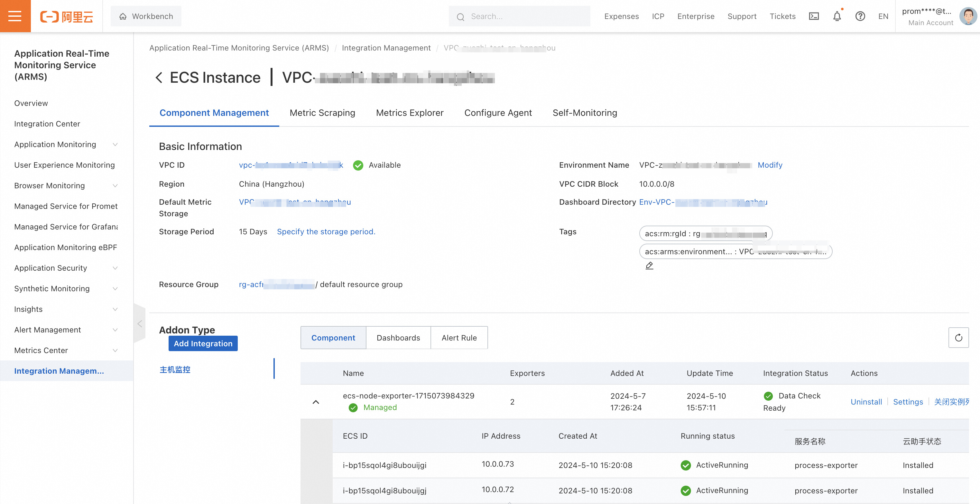Image resolution: width=980 pixels, height=504 pixels.
Task: Collapse the ecs-node-exporter row
Action: (316, 402)
